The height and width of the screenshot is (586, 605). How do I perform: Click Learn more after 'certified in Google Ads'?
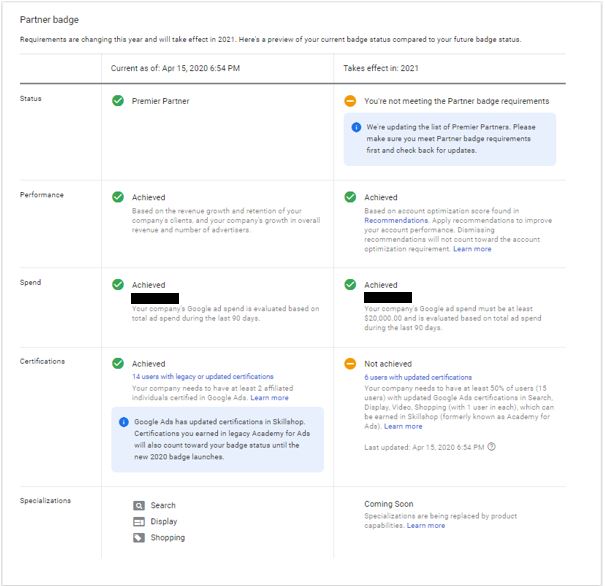[x=269, y=398]
